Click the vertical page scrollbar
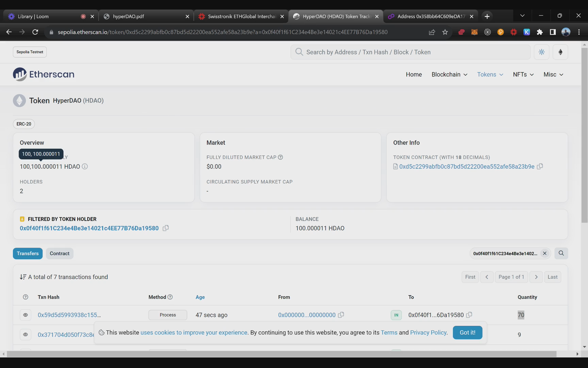588x368 pixels. 584,136
